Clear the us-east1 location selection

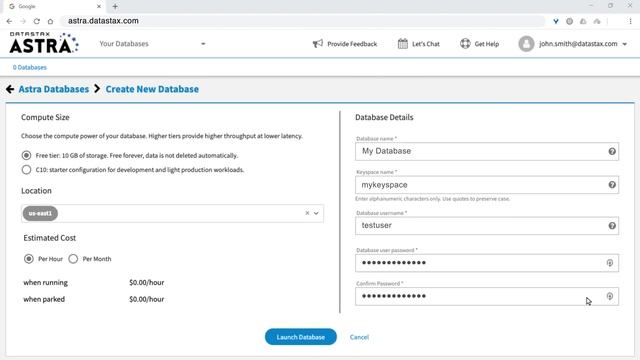(307, 213)
